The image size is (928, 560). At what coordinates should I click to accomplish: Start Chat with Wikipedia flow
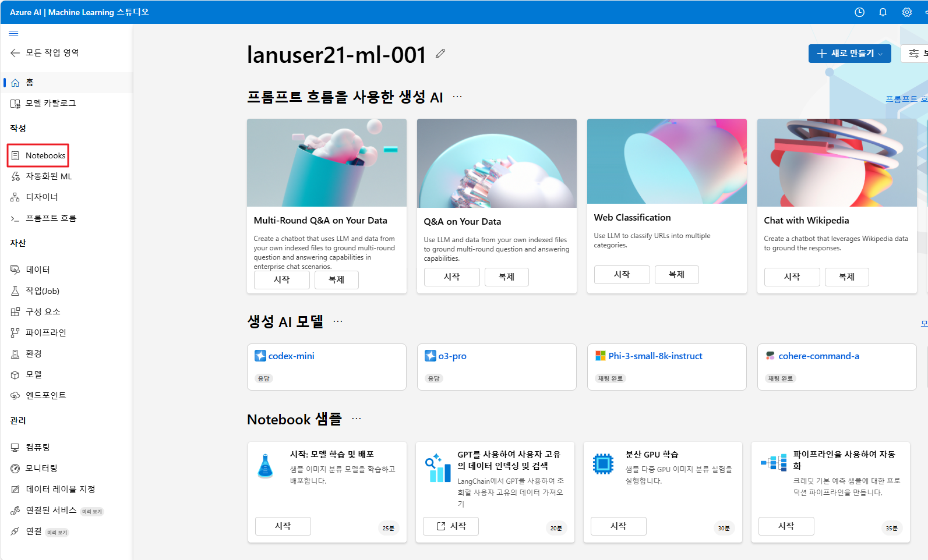click(792, 277)
